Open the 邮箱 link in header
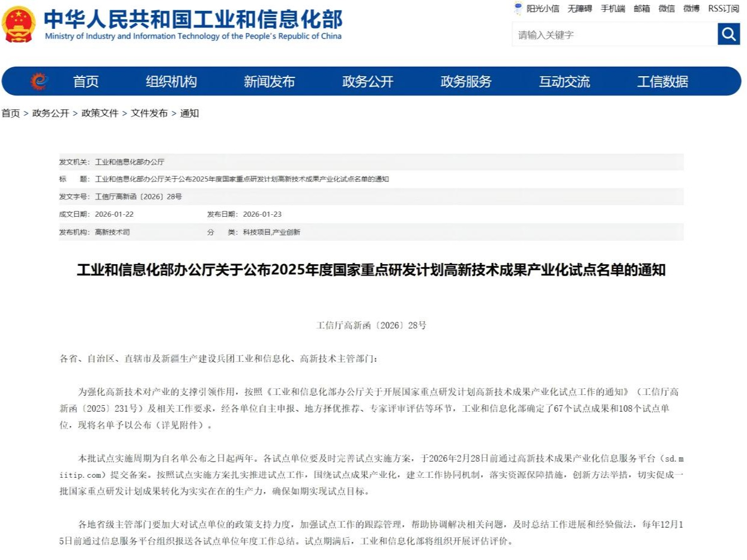This screenshot has height=560, width=747. pyautogui.click(x=642, y=8)
